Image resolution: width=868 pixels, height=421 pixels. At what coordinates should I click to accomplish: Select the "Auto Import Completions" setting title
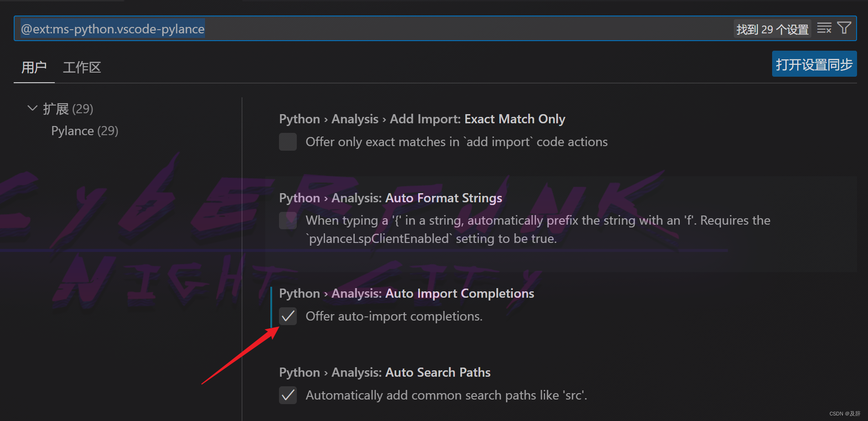(459, 293)
